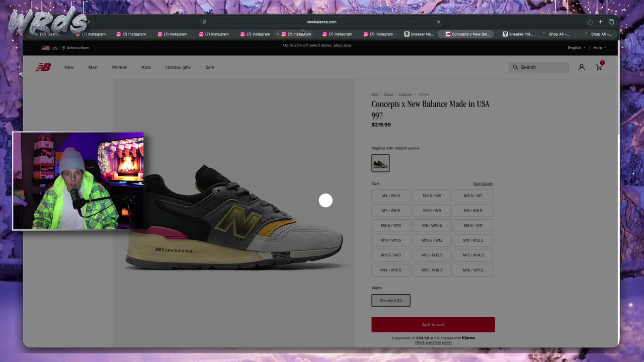Open the browser share button
This screenshot has width=644, height=362.
[x=590, y=22]
